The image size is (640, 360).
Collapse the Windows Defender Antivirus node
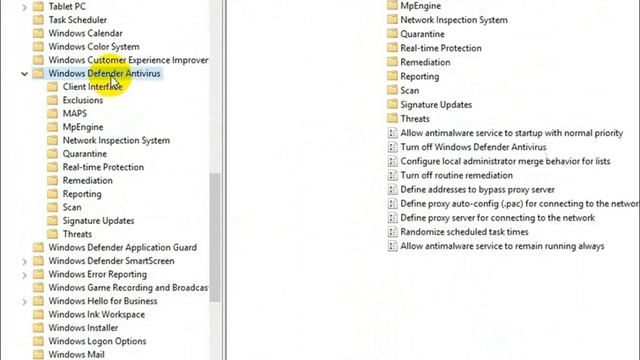[24, 74]
